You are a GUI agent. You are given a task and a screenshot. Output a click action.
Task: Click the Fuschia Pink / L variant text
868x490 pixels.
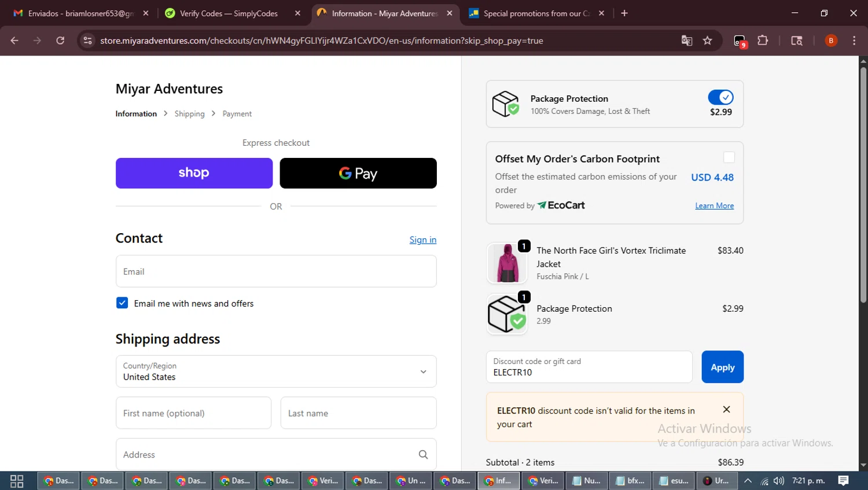coord(562,277)
